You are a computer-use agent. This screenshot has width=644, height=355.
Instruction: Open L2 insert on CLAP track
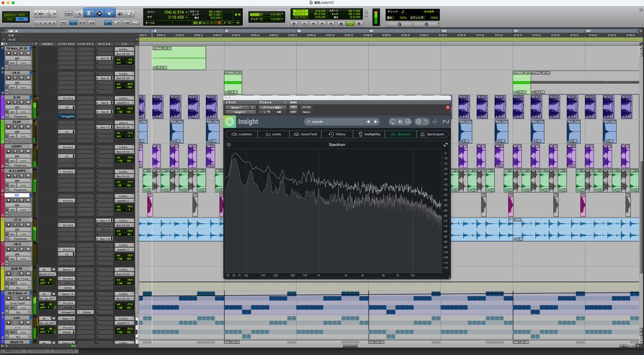66,132
